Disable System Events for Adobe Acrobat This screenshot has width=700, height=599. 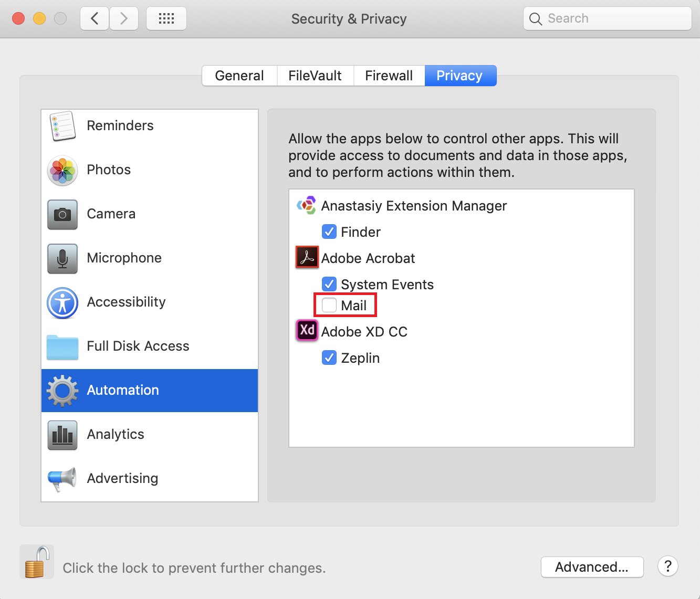[x=329, y=284]
